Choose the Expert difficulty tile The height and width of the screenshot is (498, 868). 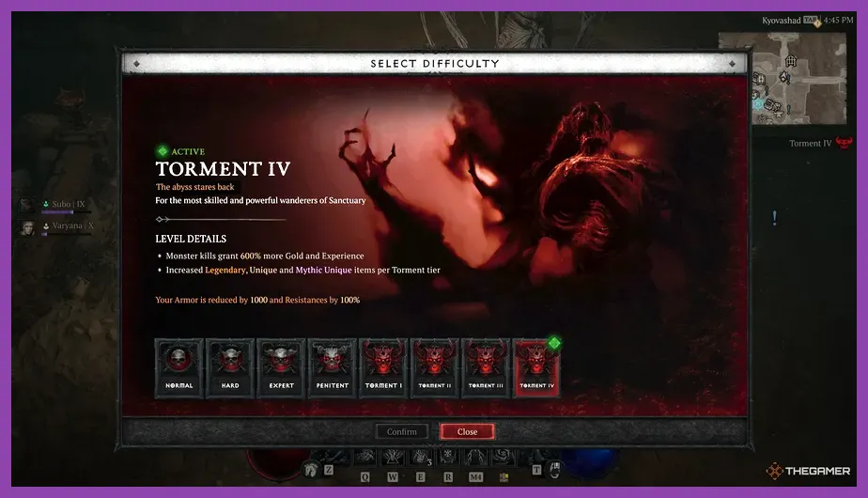pos(281,367)
